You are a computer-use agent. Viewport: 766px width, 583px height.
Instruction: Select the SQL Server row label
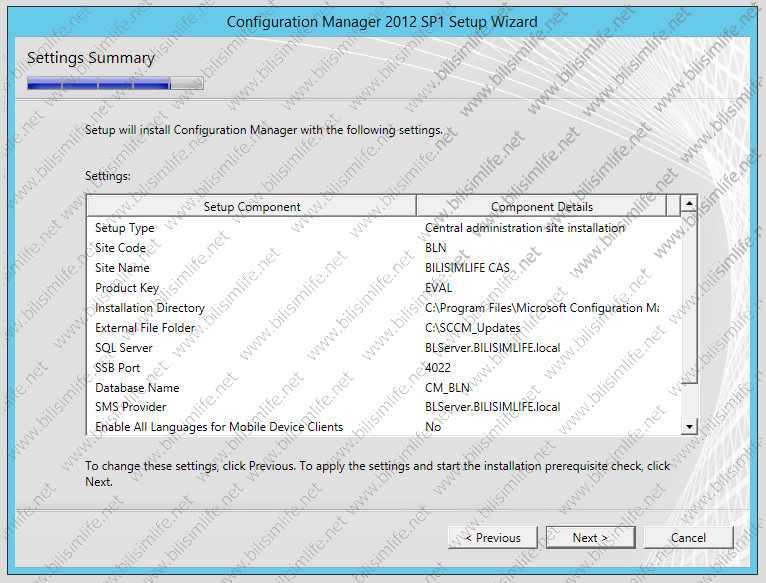click(x=124, y=348)
